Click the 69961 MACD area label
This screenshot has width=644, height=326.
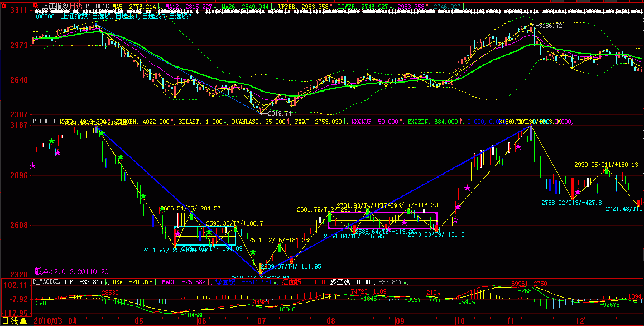[x=520, y=284]
